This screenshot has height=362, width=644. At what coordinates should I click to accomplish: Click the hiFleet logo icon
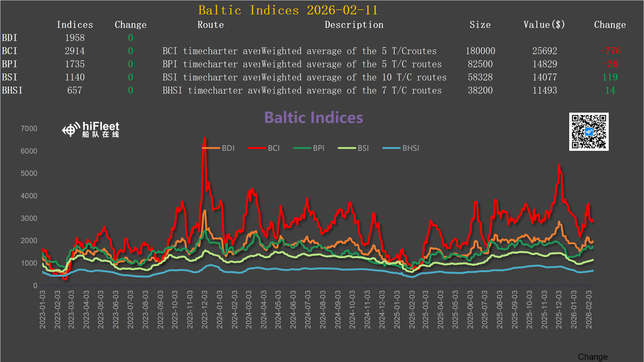[71, 130]
